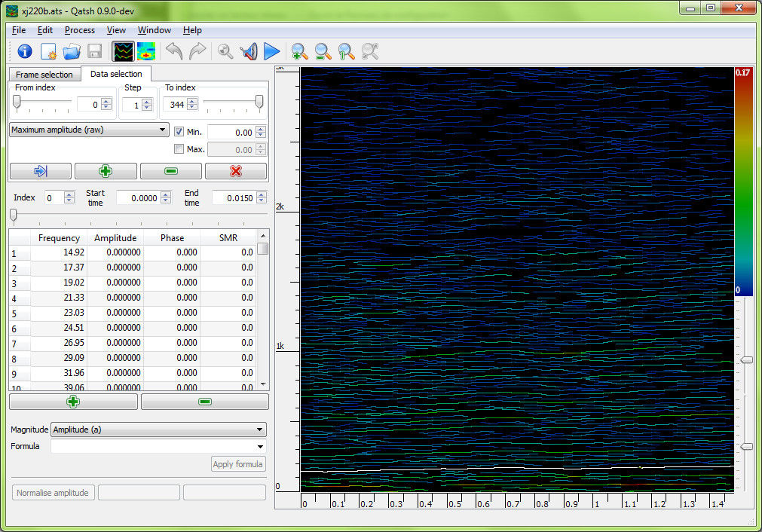Screen dimensions: 762x532
Task: Click the From index slider handle
Action: [17, 102]
